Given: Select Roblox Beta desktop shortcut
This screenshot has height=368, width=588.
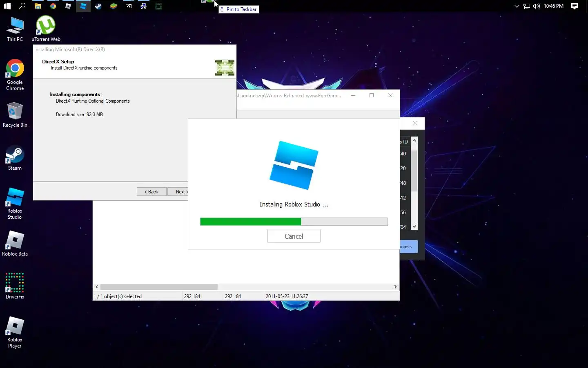Looking at the screenshot, I should click(15, 244).
